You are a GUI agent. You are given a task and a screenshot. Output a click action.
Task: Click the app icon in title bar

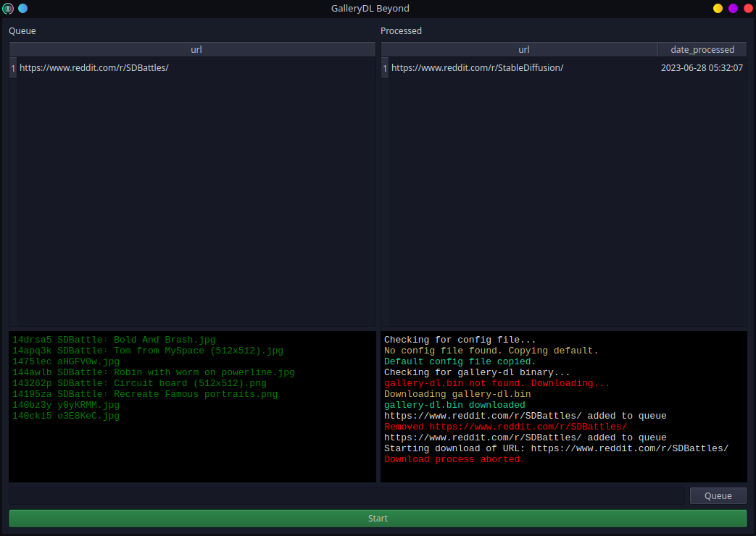click(x=8, y=8)
